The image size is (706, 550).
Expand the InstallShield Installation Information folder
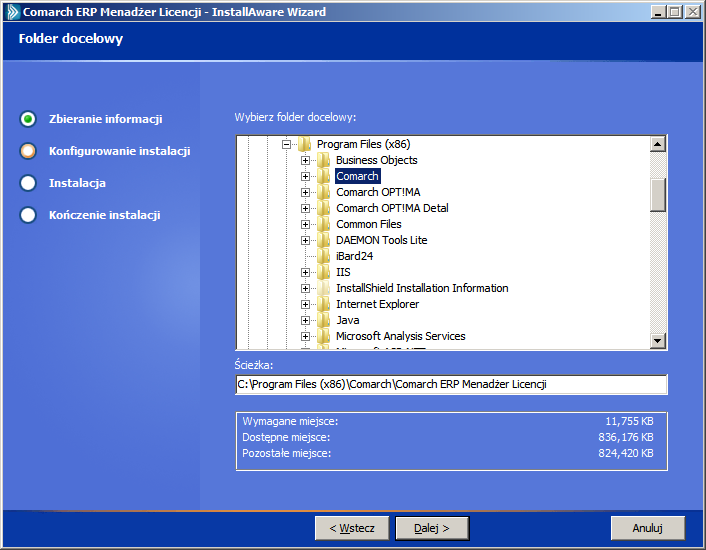305,289
